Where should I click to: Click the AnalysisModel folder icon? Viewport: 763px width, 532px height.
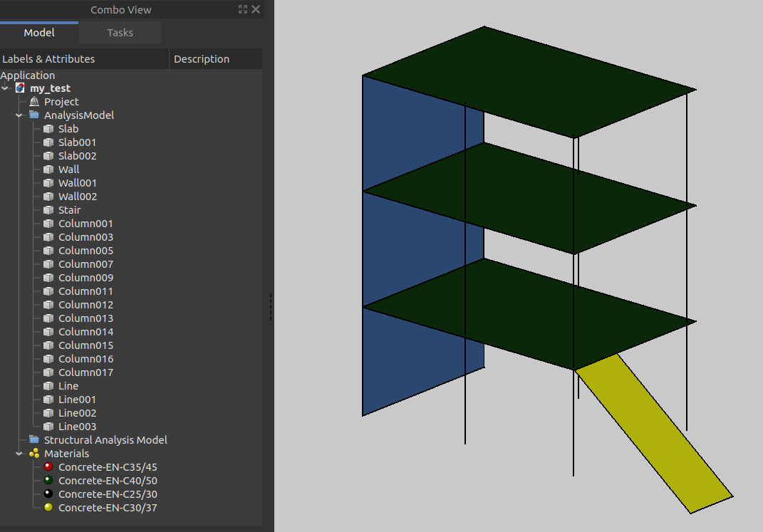[x=34, y=115]
